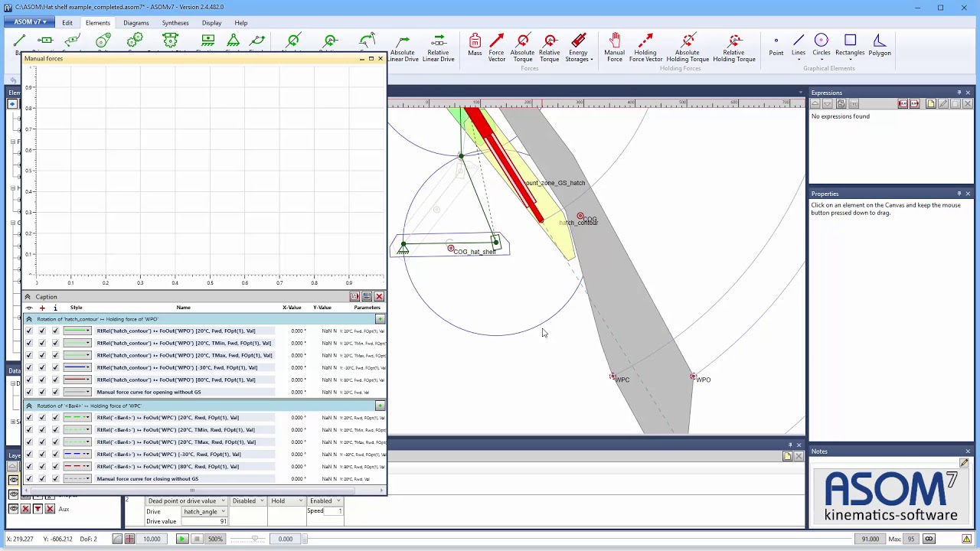This screenshot has height=551, width=980.
Task: Switch to the Elements ribbon tab
Action: pos(98,23)
